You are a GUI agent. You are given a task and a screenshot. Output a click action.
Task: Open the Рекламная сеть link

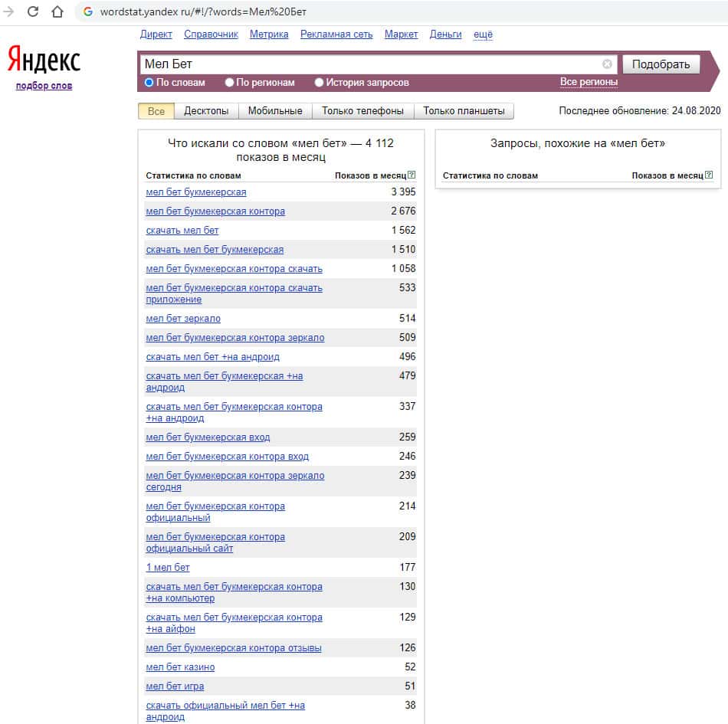[336, 34]
